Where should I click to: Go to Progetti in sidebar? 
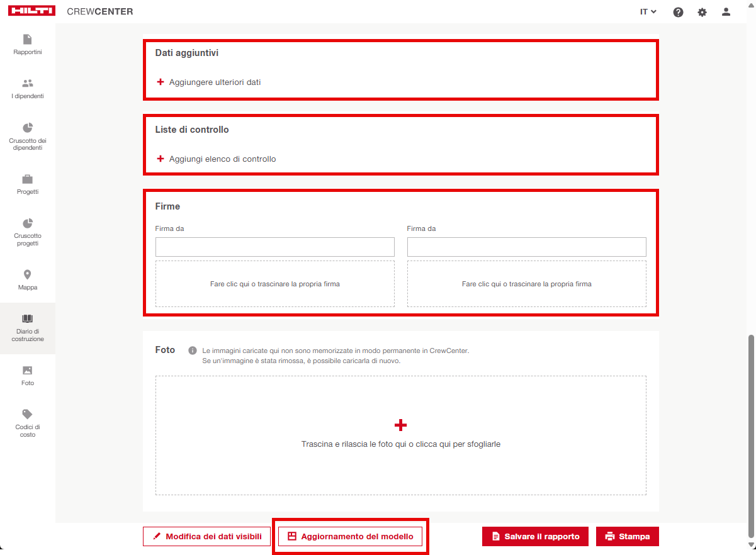[28, 184]
